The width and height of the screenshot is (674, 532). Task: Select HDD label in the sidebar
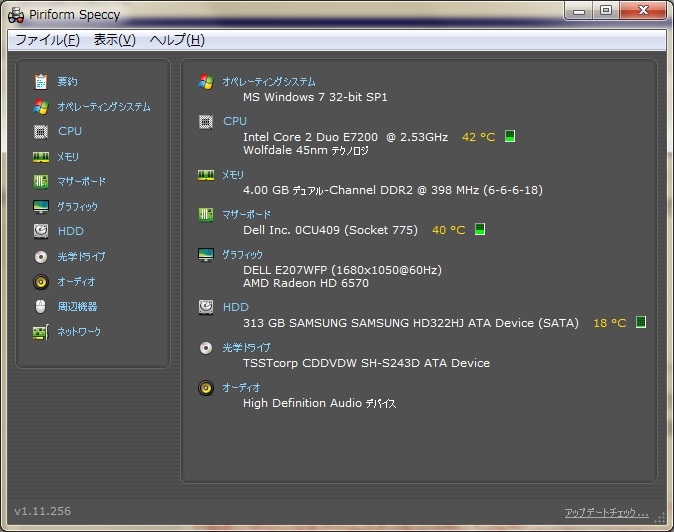pos(71,231)
